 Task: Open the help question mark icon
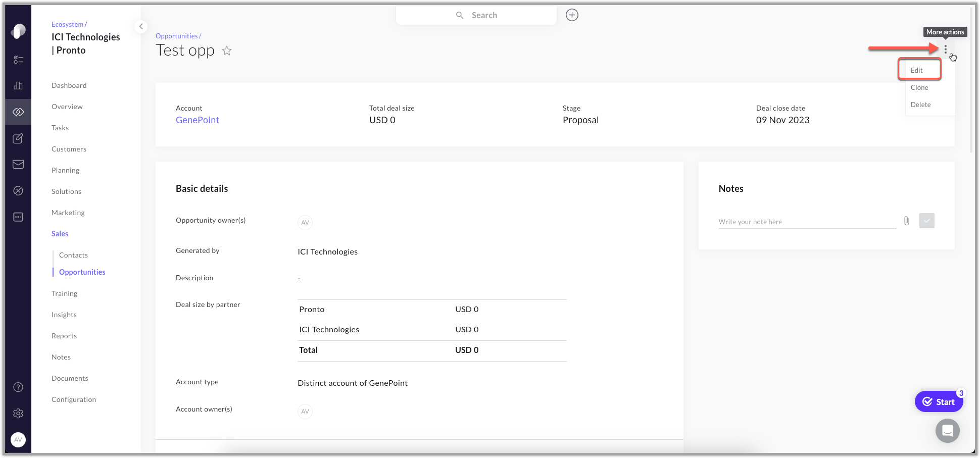[x=18, y=387]
